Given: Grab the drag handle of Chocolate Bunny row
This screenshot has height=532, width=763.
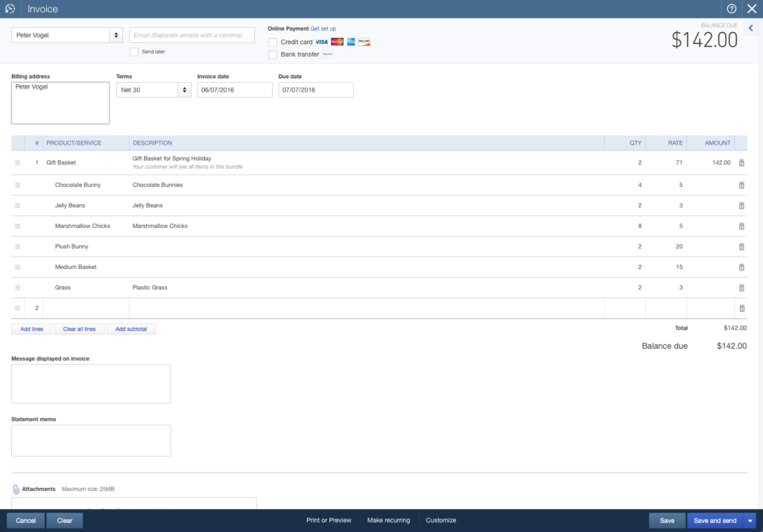Looking at the screenshot, I should [18, 185].
